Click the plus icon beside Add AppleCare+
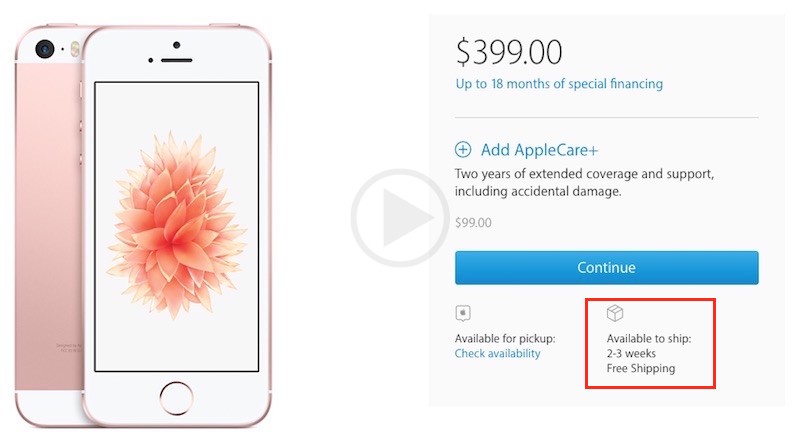800x436 pixels. coord(463,149)
